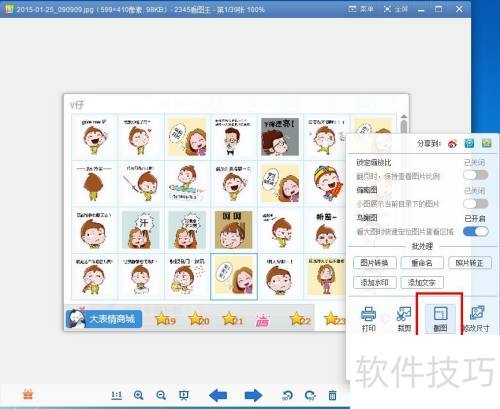Print the image with 打印
Image resolution: width=500 pixels, height=409 pixels.
(x=369, y=319)
